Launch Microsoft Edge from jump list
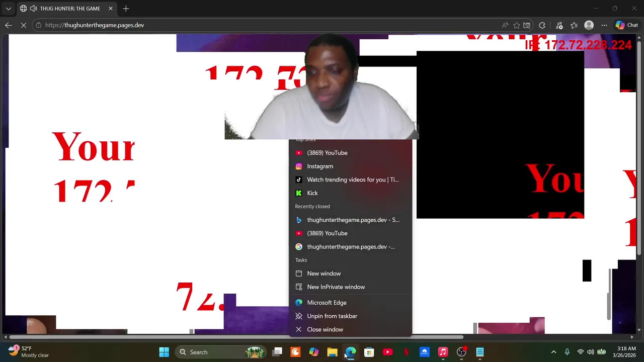 (x=350, y=303)
